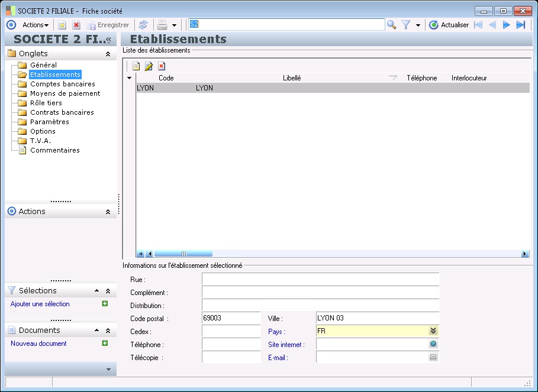Click the Ajouter une sélection link
The width and height of the screenshot is (538, 392).
pyautogui.click(x=40, y=304)
